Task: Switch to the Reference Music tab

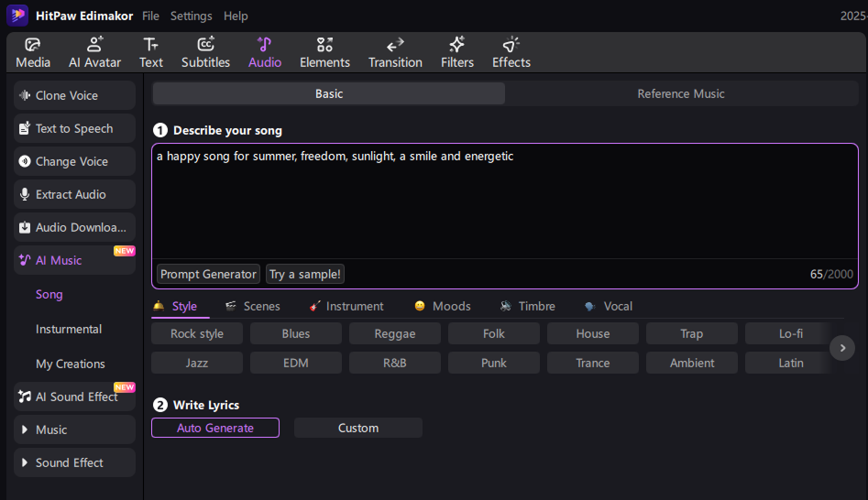Action: point(681,93)
